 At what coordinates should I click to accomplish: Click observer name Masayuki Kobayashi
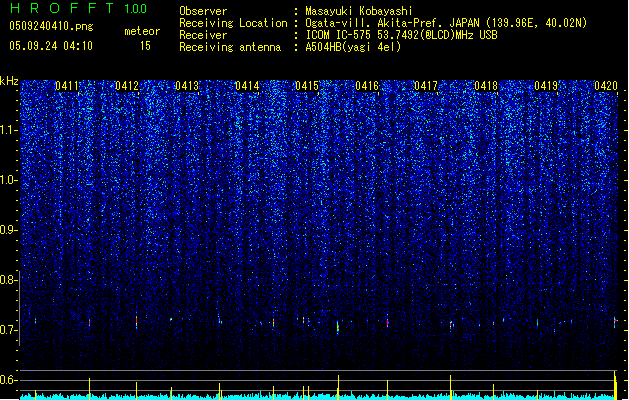coord(359,11)
